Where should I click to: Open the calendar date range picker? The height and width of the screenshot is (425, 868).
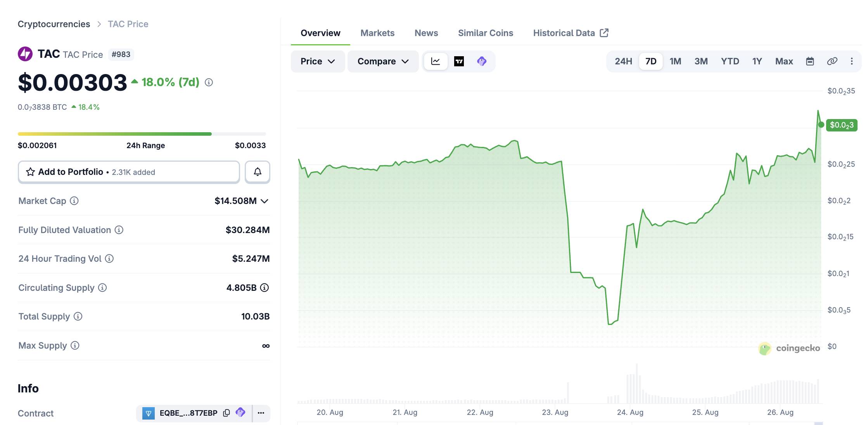(x=810, y=61)
